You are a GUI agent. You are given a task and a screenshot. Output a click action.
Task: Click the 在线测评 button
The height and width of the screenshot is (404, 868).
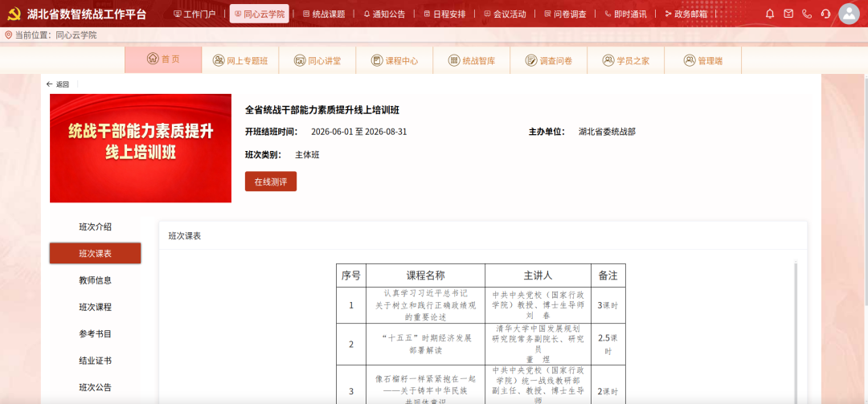coord(271,182)
